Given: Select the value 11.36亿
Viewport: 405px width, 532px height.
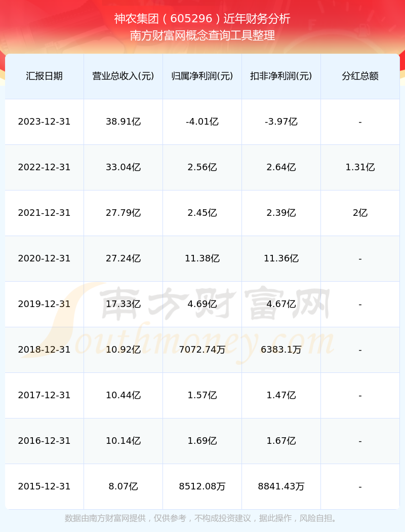Looking at the screenshot, I should pyautogui.click(x=281, y=258).
